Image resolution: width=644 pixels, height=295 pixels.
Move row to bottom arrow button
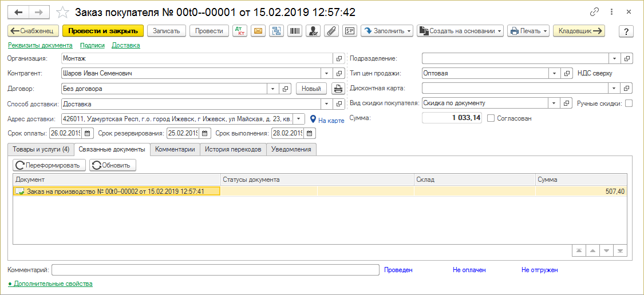point(620,250)
